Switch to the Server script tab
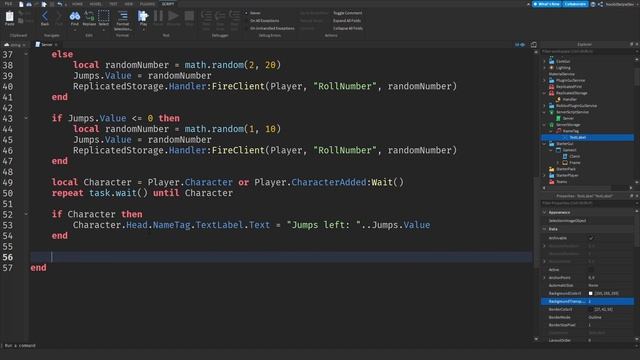 click(47, 44)
